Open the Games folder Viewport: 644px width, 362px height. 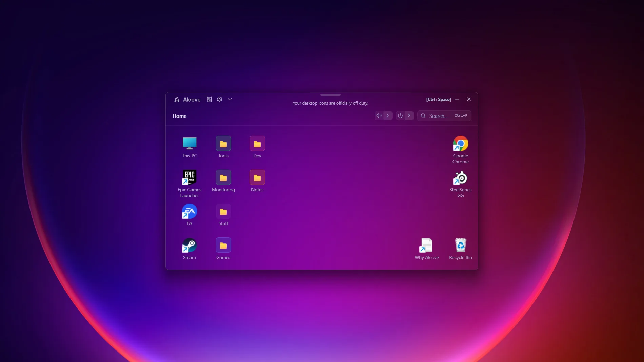(223, 249)
